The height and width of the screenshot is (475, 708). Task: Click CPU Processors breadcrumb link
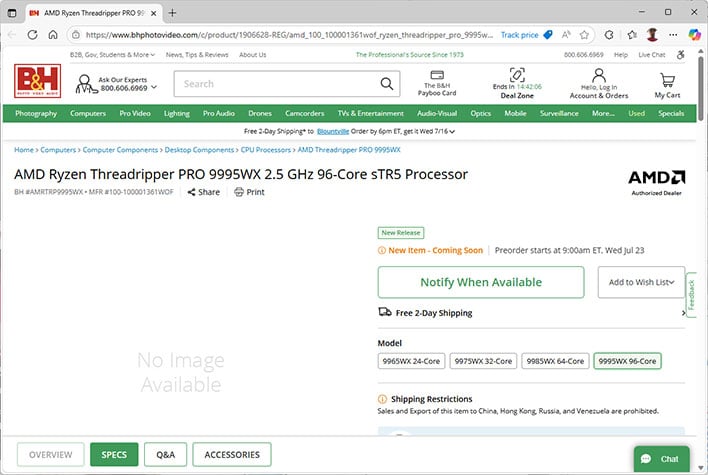(x=266, y=150)
